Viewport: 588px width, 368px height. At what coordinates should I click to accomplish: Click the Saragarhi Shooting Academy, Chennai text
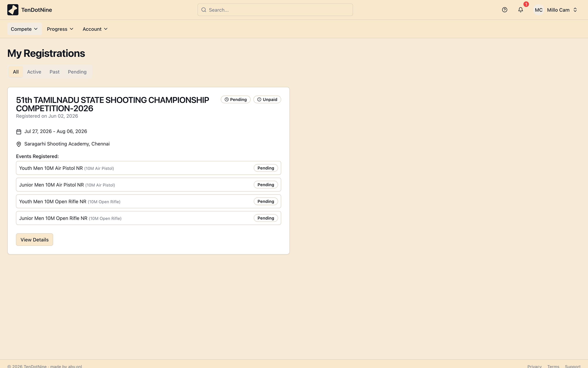(x=67, y=144)
